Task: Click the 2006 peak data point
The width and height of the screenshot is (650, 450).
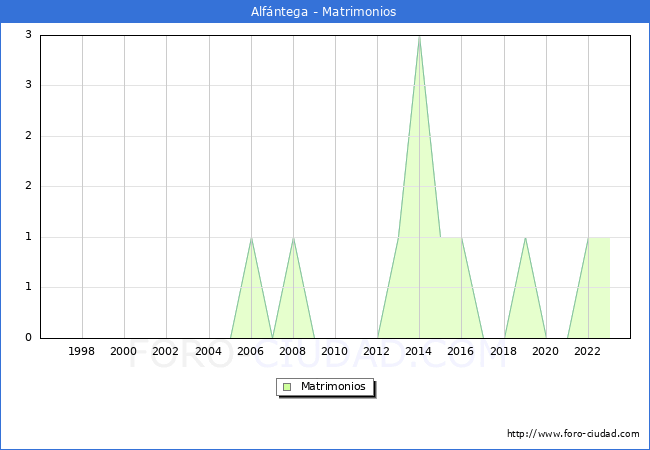Action: click(251, 238)
